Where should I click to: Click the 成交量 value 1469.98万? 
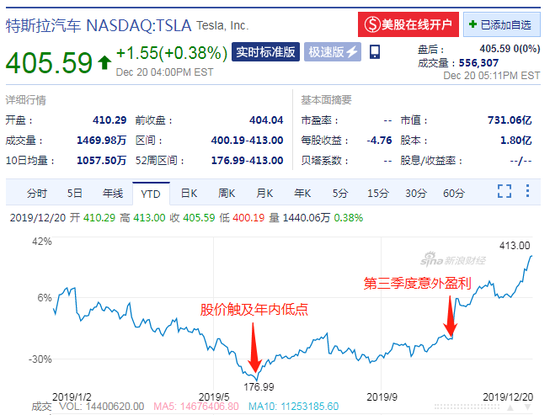pyautogui.click(x=102, y=140)
